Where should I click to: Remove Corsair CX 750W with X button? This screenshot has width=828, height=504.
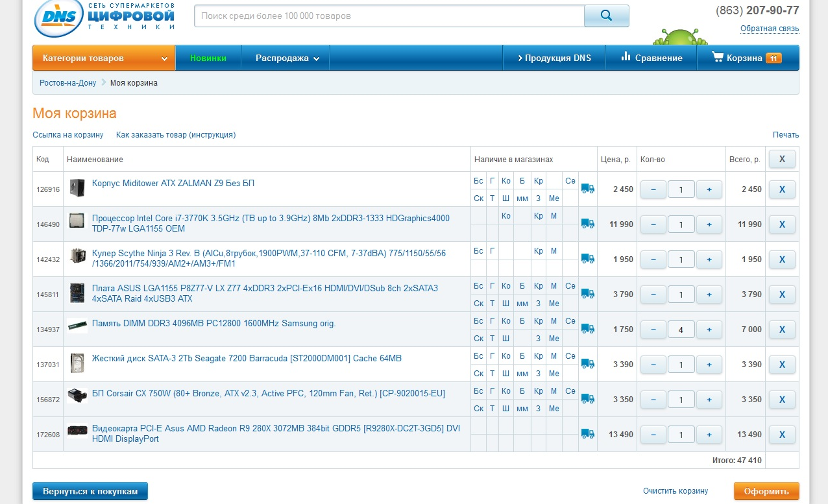coord(782,400)
